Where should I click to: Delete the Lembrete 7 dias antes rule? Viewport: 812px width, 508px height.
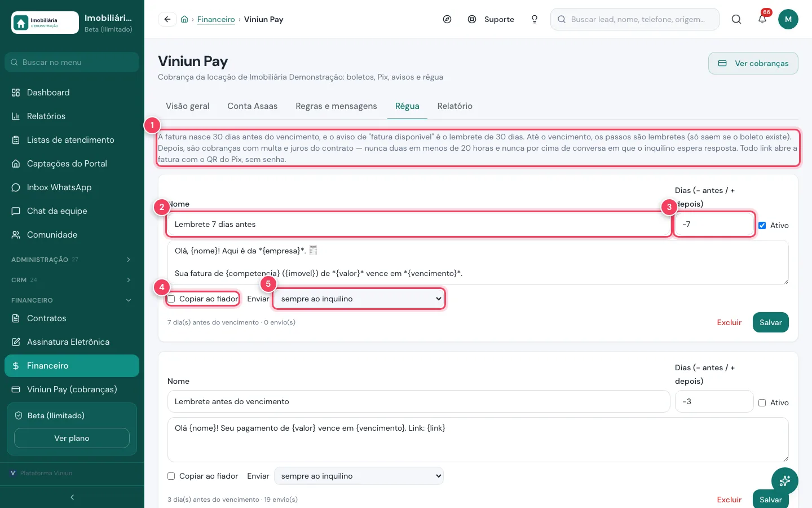click(729, 322)
